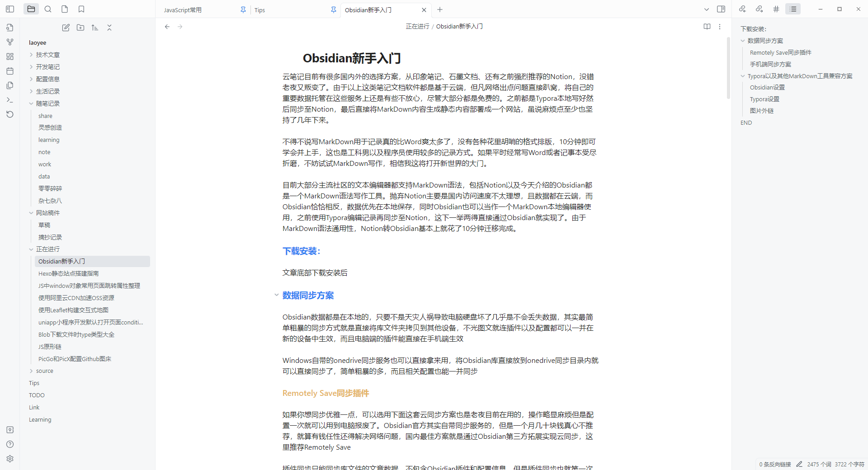Click the 0 条反向链接 status bar item

[x=775, y=464]
